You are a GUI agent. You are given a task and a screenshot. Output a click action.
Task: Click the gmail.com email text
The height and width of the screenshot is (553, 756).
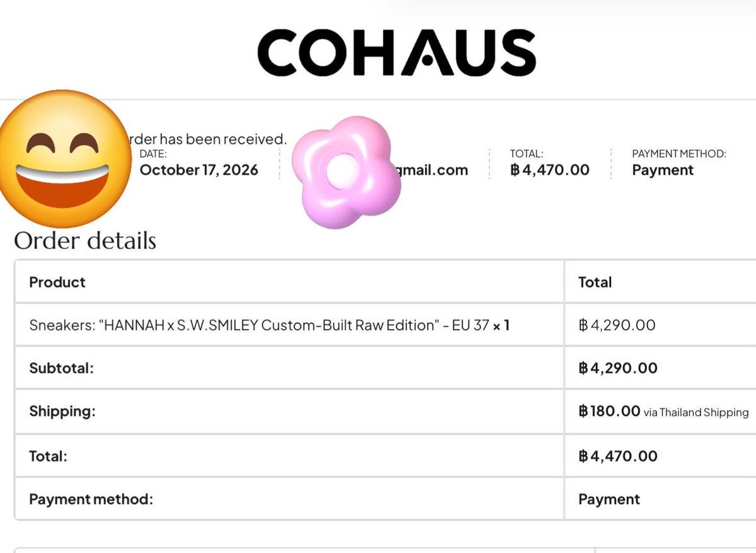click(431, 170)
